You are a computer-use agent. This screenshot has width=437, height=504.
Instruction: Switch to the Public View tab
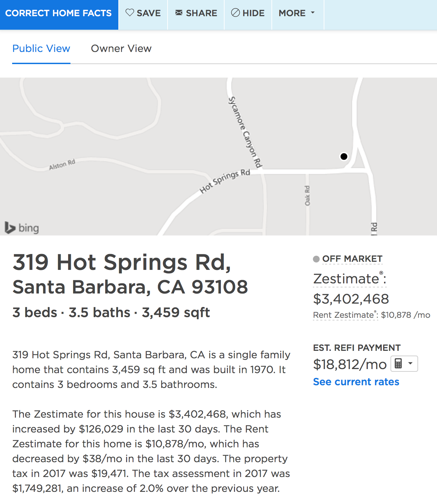(41, 49)
